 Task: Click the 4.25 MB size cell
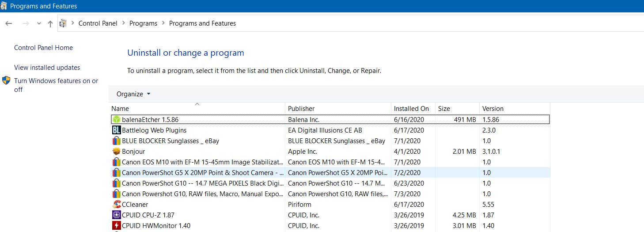[x=464, y=215]
